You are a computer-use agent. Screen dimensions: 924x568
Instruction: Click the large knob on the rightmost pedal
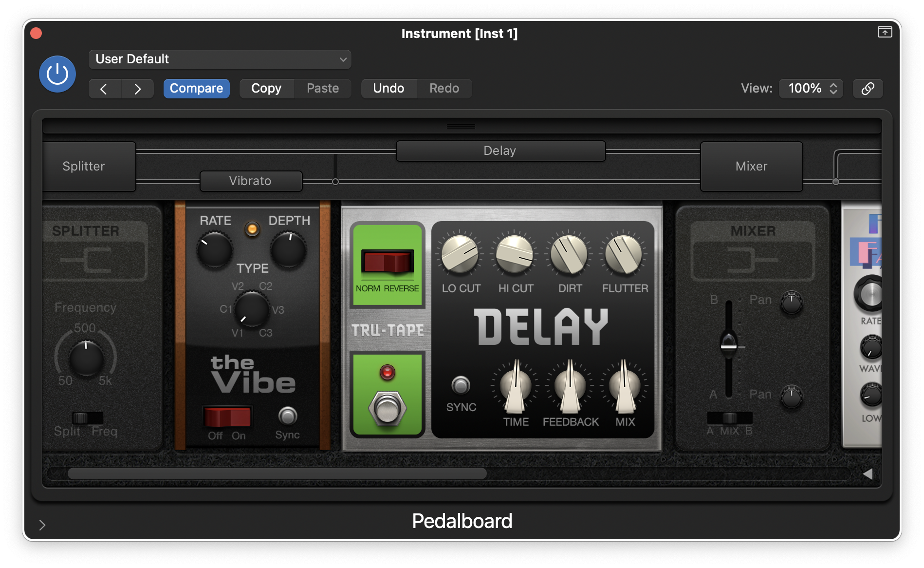point(869,294)
